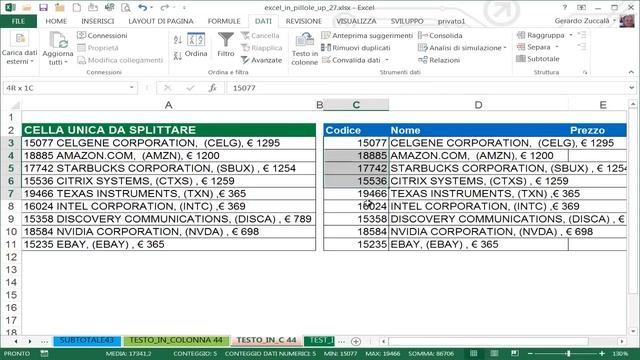The width and height of the screenshot is (640, 360).
Task: Open Carica dati esterni
Action: [19, 49]
